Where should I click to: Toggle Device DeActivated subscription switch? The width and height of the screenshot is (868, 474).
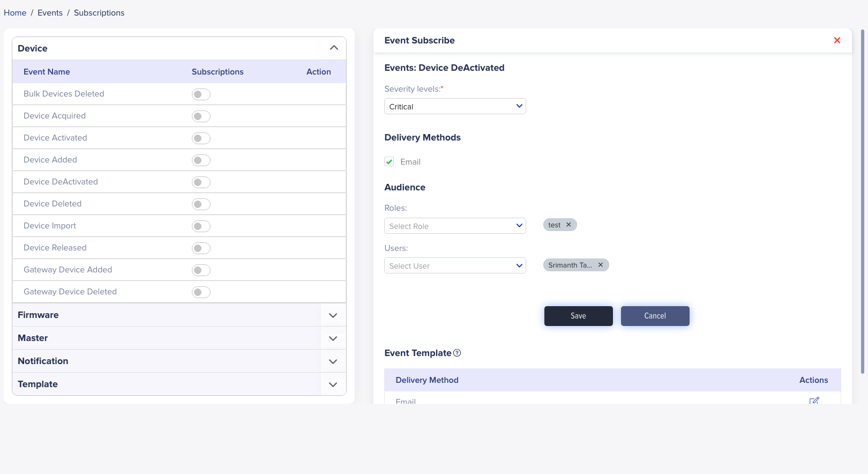tap(201, 182)
